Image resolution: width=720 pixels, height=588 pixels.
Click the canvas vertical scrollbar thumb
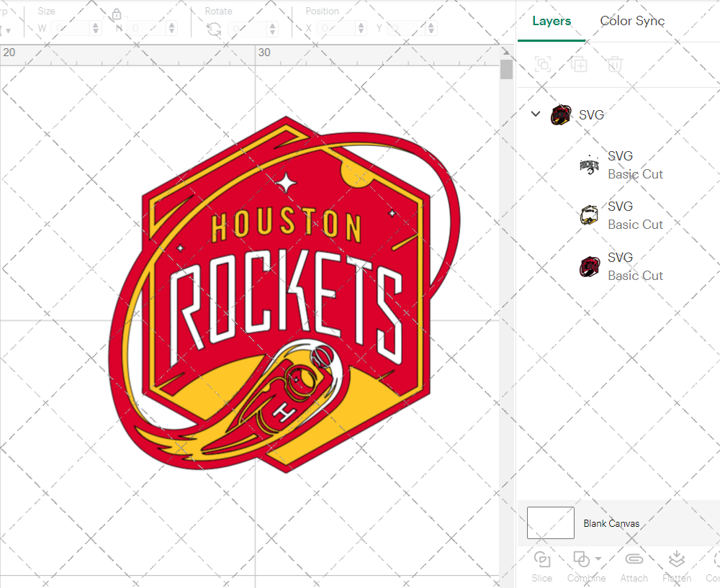click(506, 69)
